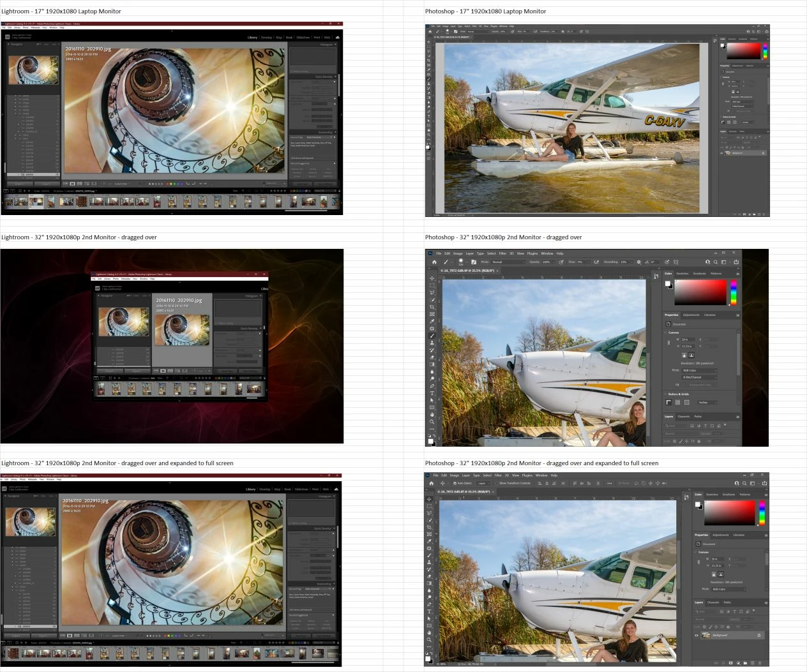
Task: Select Type tool in bottom-right Photoshop toolbar
Action: click(x=429, y=611)
